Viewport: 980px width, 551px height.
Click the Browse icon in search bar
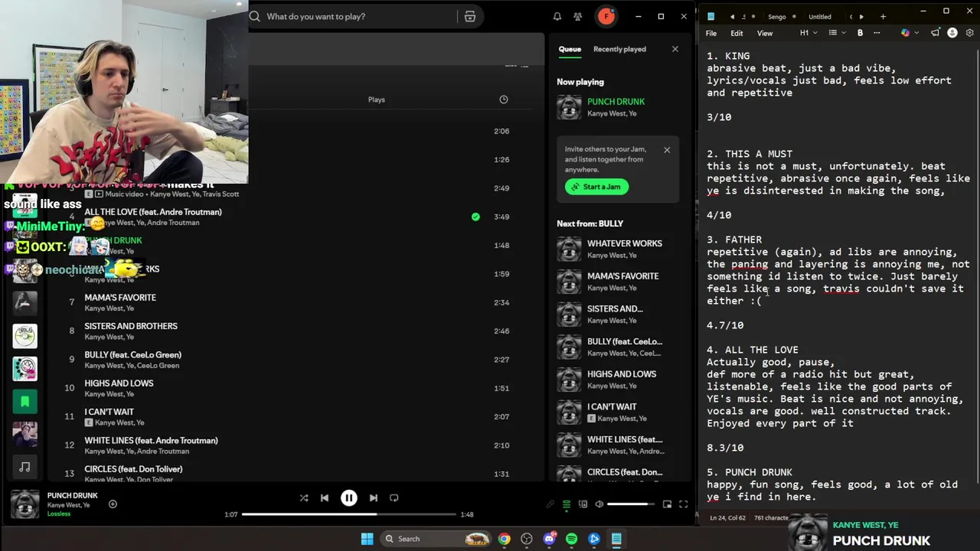470,16
